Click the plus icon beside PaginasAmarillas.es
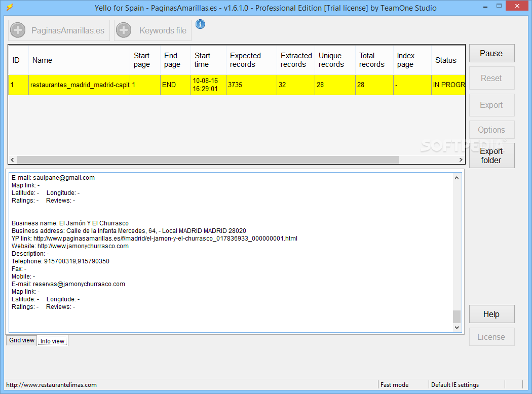 pyautogui.click(x=18, y=30)
